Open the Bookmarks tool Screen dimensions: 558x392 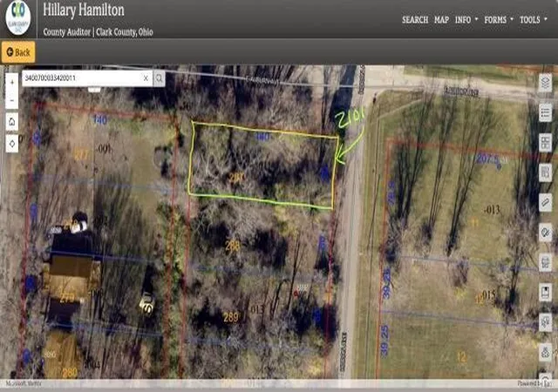545,293
